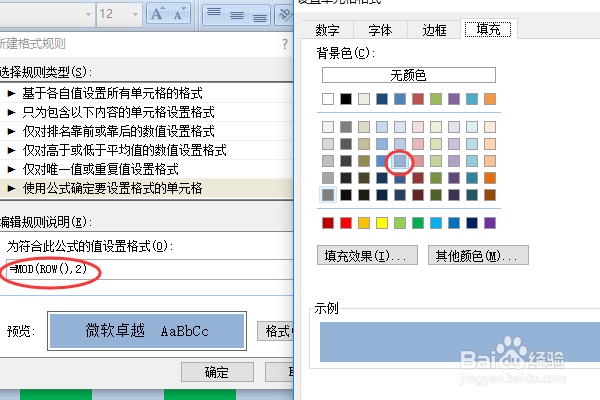The width and height of the screenshot is (600, 400).
Task: Click the 微软卓越 AaBbCc preview box
Action: click(x=147, y=331)
